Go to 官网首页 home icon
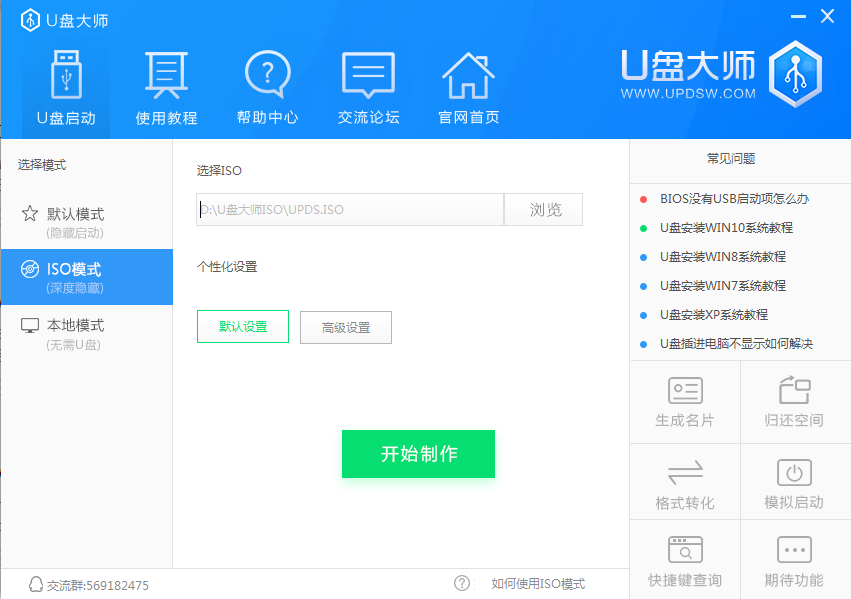 pyautogui.click(x=468, y=88)
